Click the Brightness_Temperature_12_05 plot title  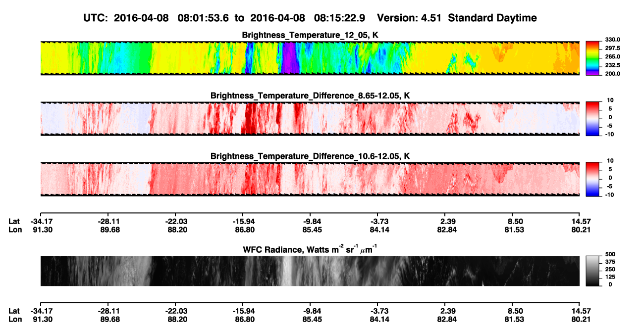(310, 35)
